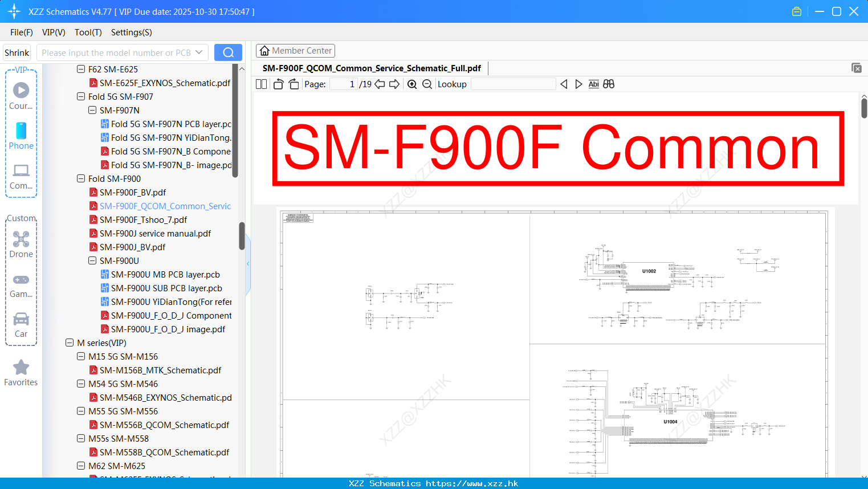This screenshot has width=868, height=489.
Task: Open the model number dropdown arrow
Action: pos(199,52)
